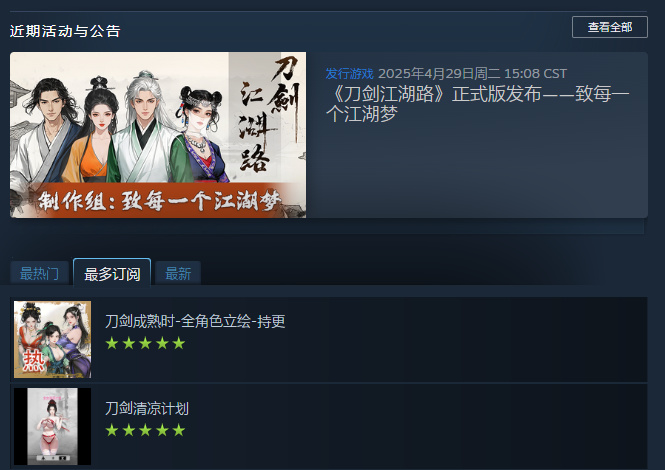
Task: Click the orange 制作组：致每一个江湖梦 caption strip
Action: click(x=159, y=200)
